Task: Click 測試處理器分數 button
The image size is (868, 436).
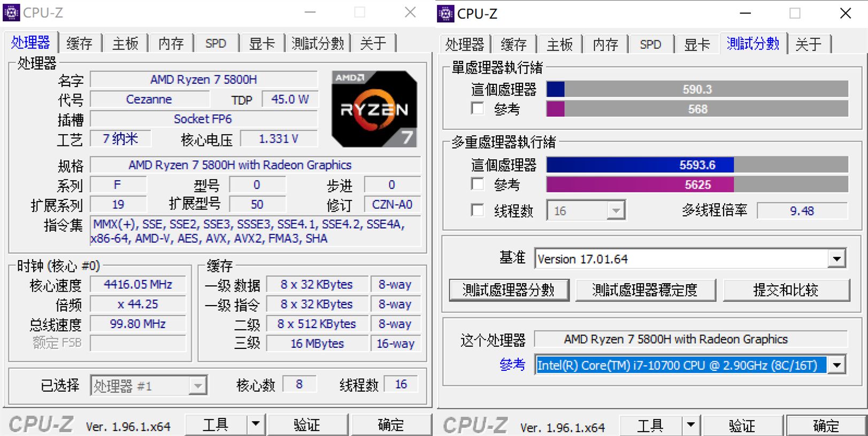Action: point(509,290)
